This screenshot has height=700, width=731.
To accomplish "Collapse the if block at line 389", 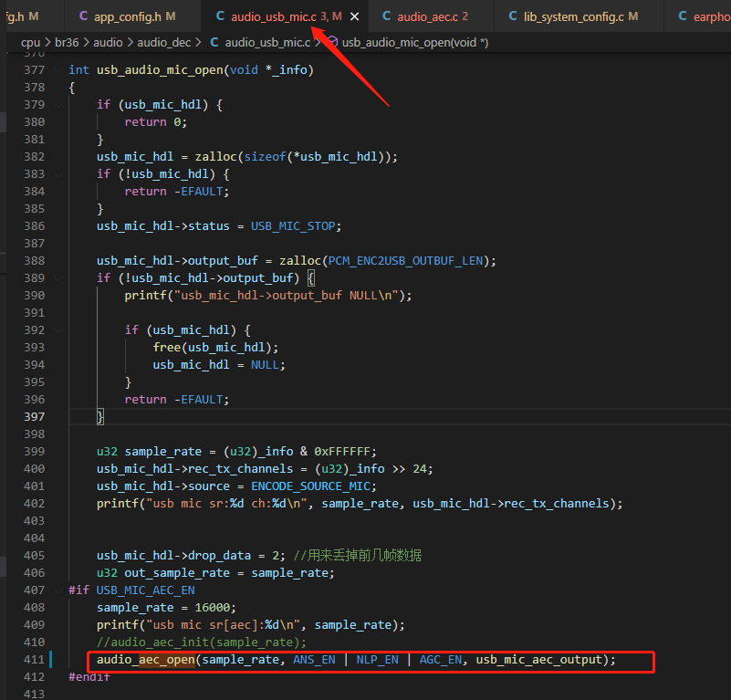I will pos(58,278).
